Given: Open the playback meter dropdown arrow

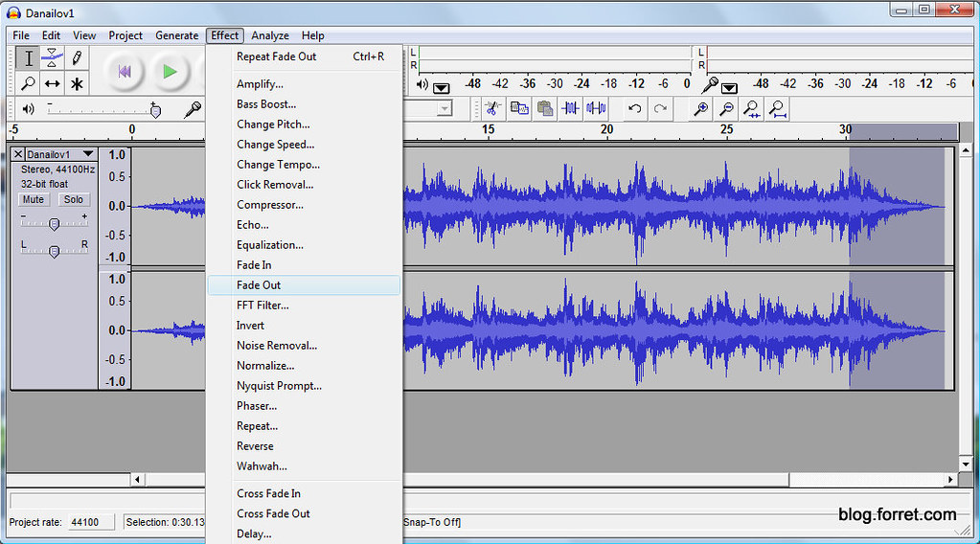Looking at the screenshot, I should pos(442,88).
